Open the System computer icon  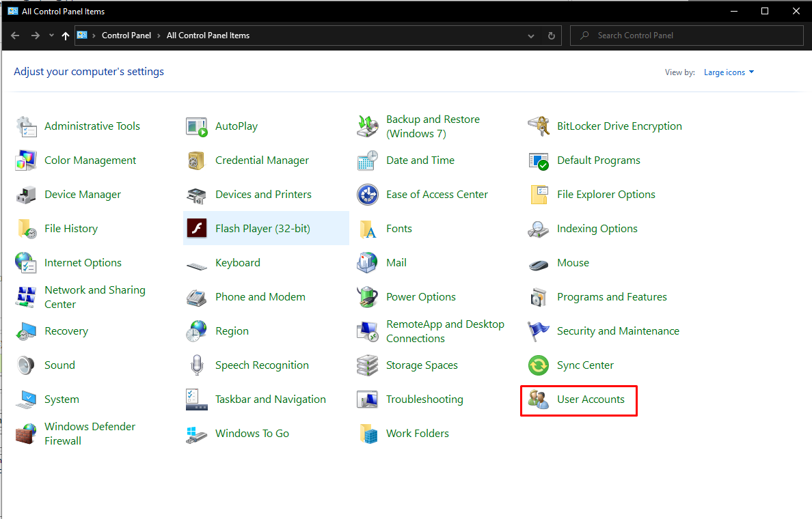click(x=26, y=400)
